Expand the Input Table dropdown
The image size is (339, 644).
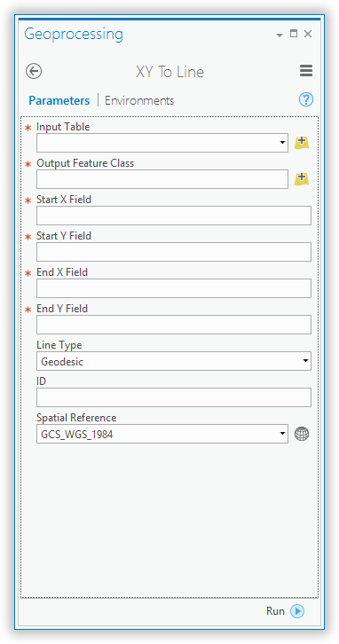(x=282, y=143)
